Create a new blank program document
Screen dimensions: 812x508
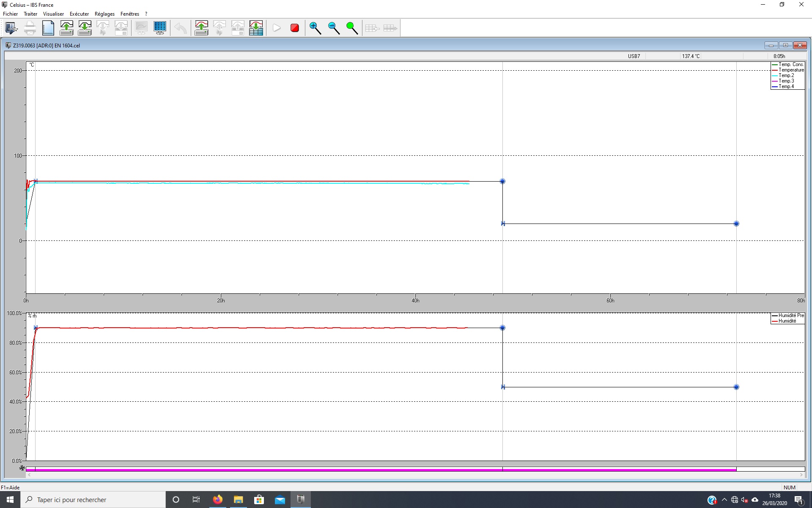[x=48, y=28]
